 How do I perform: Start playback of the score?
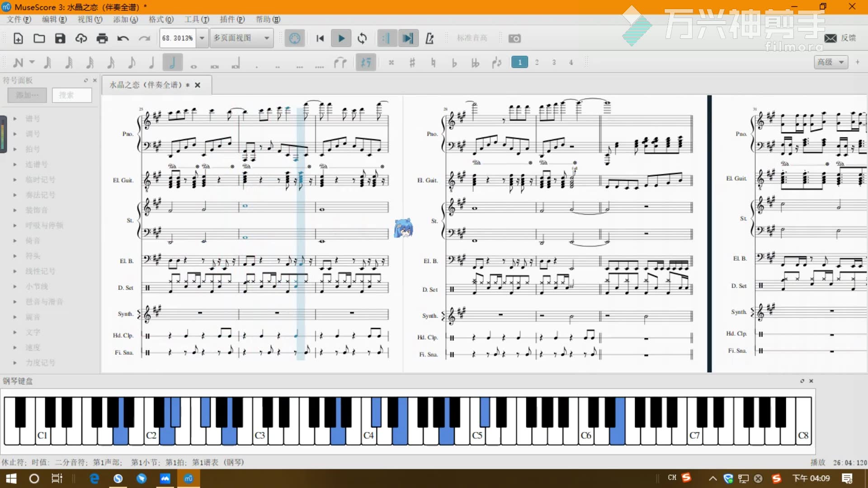[x=341, y=38]
